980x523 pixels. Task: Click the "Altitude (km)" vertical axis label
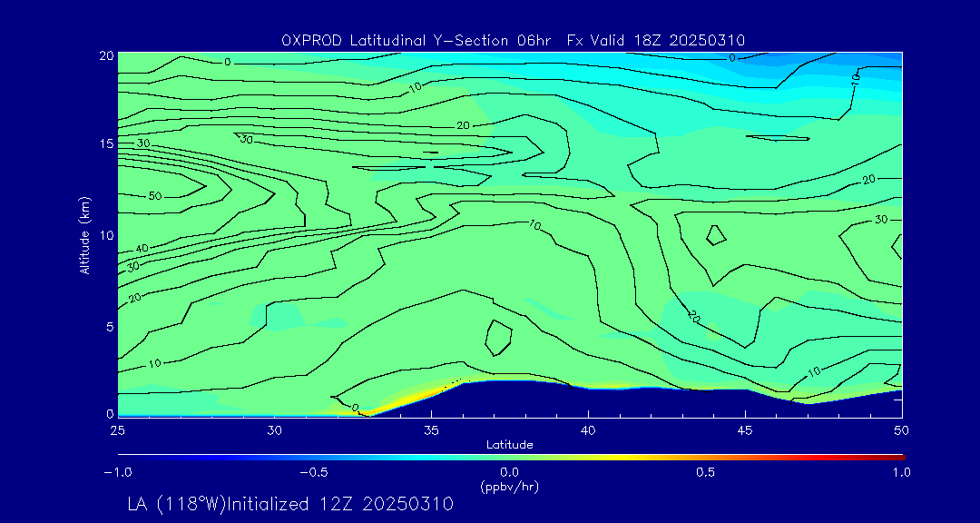tap(84, 234)
